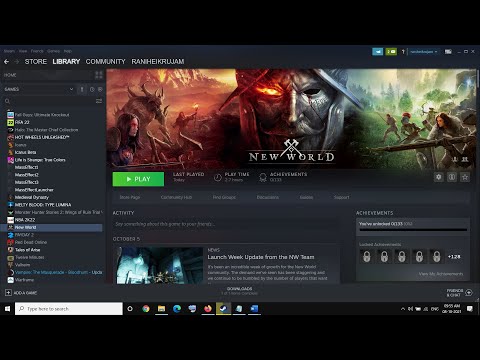Open green friend notifications icon
Screen dimensions: 480x360
coord(391,52)
